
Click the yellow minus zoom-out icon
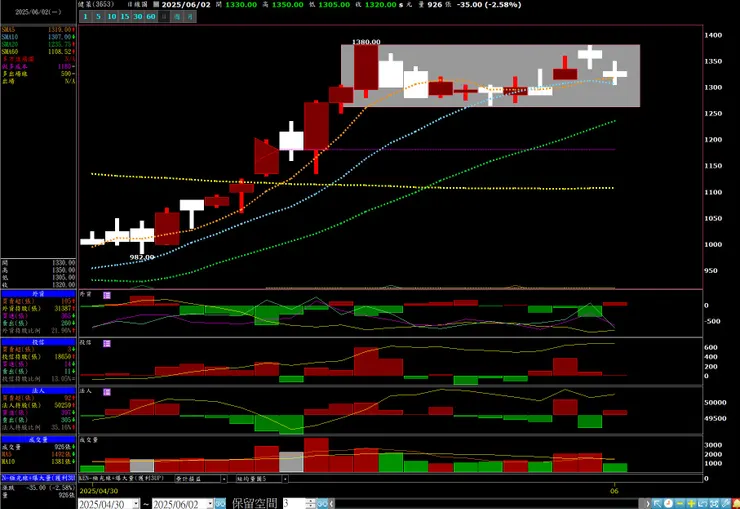(x=680, y=503)
